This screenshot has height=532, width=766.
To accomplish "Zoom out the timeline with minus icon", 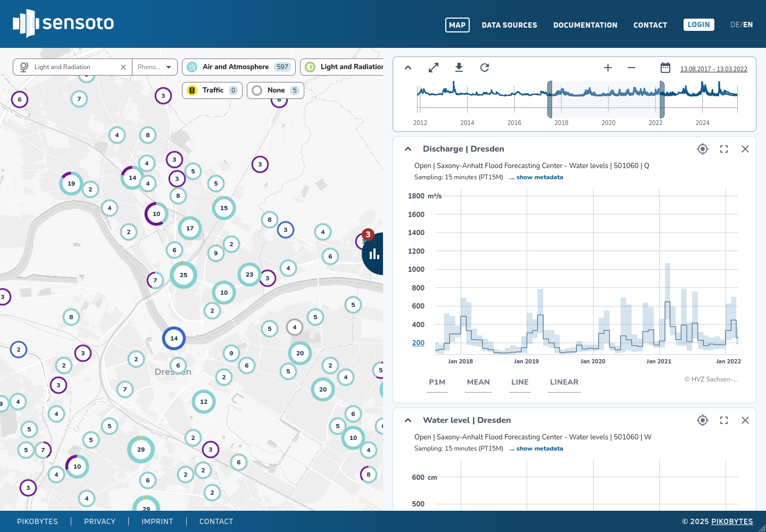I will [631, 68].
